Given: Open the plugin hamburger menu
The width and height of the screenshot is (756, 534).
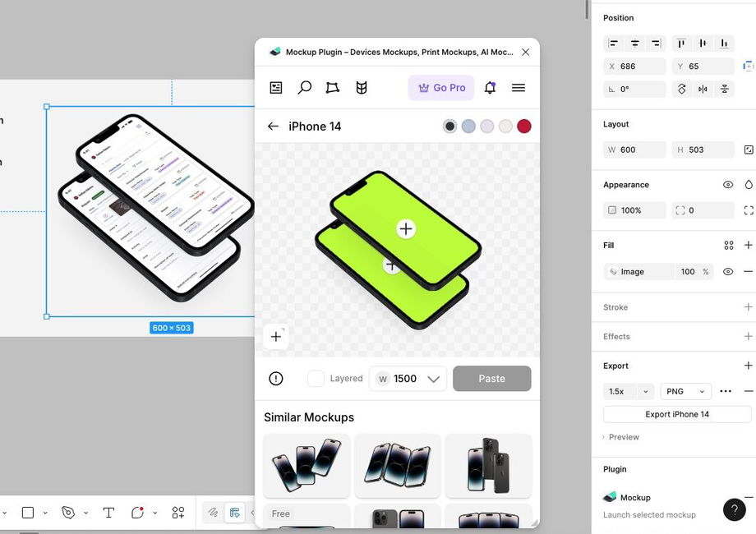Looking at the screenshot, I should click(x=519, y=87).
